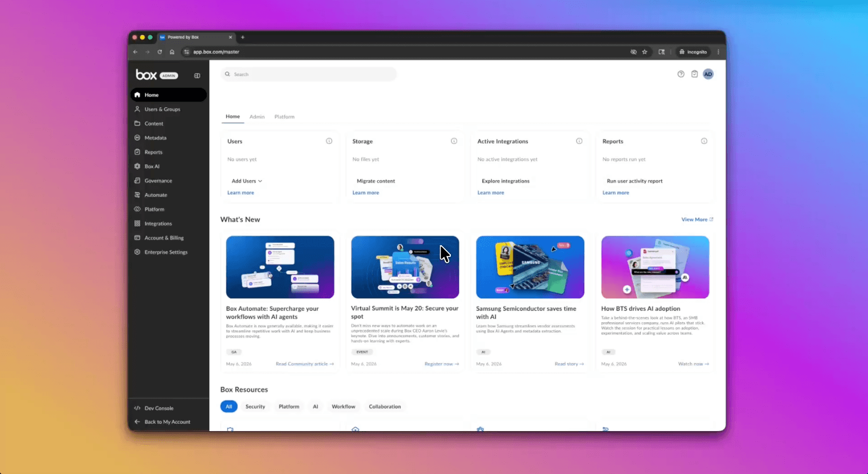Open Automate in the sidebar
The width and height of the screenshot is (868, 474).
[168, 195]
